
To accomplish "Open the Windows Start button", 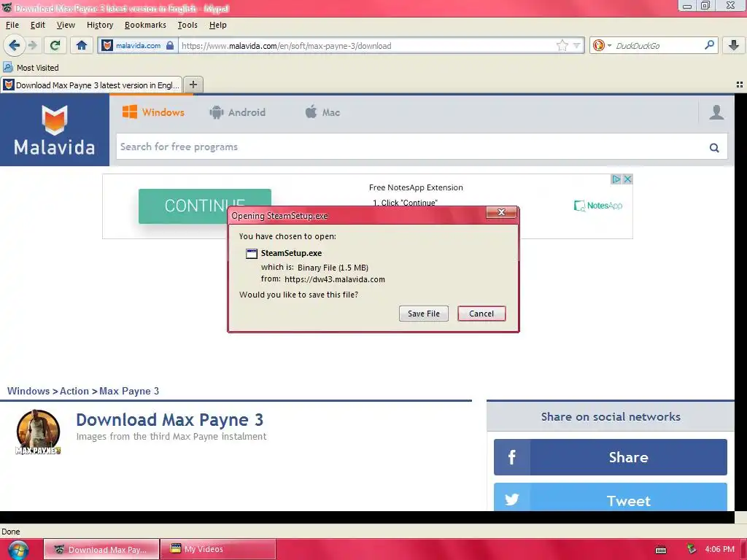I will (18, 550).
